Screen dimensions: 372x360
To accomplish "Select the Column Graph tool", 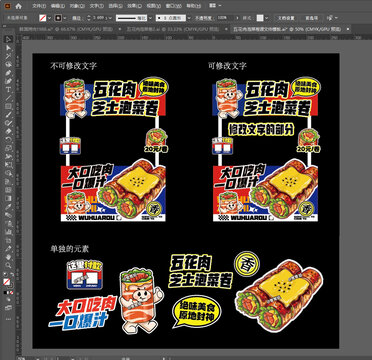I will click(8, 232).
